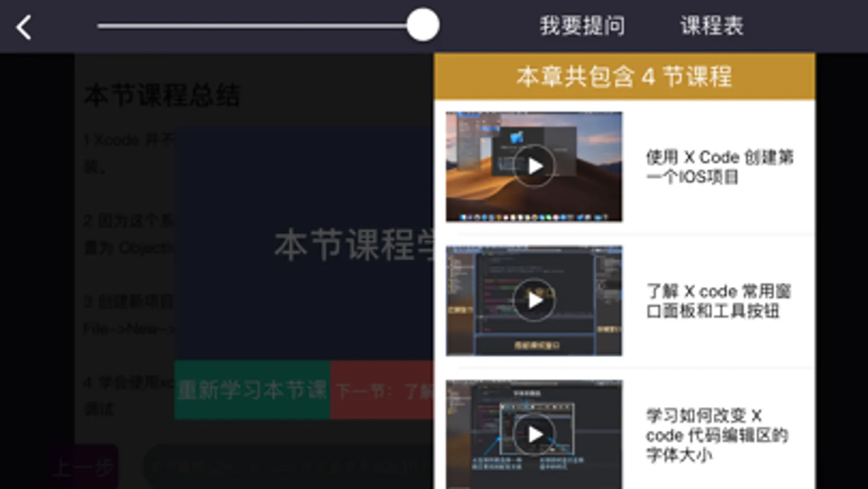This screenshot has width=868, height=489.
Task: Click the 本节课程总结 heading
Action: (x=162, y=96)
